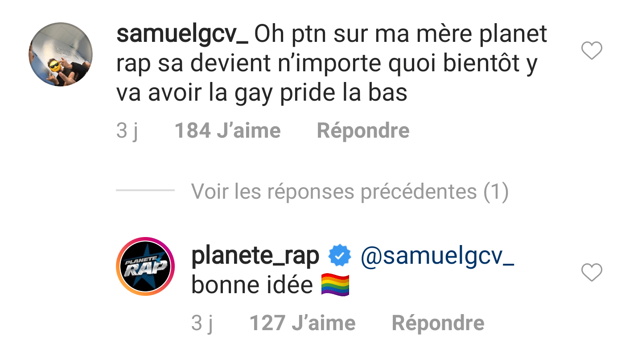
Task: Click the sunglasses emoji on samuelgcv_'s avatar
Action: coord(54,66)
